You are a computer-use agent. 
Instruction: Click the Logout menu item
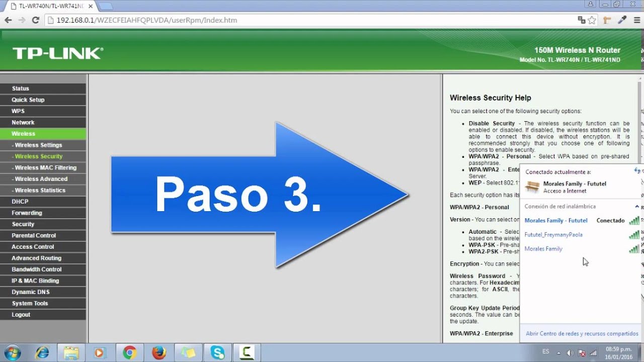tap(43, 315)
